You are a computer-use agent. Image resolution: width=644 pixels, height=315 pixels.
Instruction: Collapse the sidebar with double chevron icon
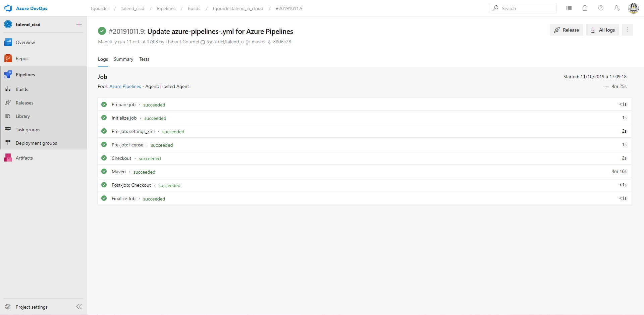pos(79,307)
